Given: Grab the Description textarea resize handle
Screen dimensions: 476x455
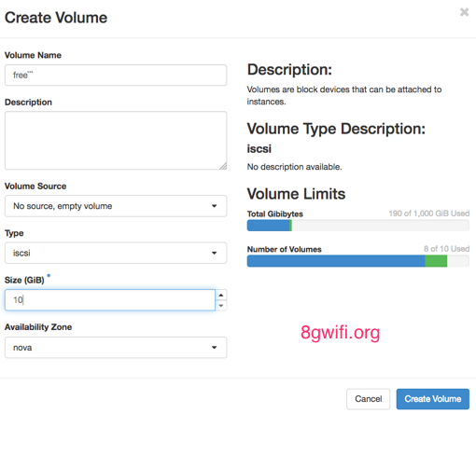Looking at the screenshot, I should tap(223, 166).
